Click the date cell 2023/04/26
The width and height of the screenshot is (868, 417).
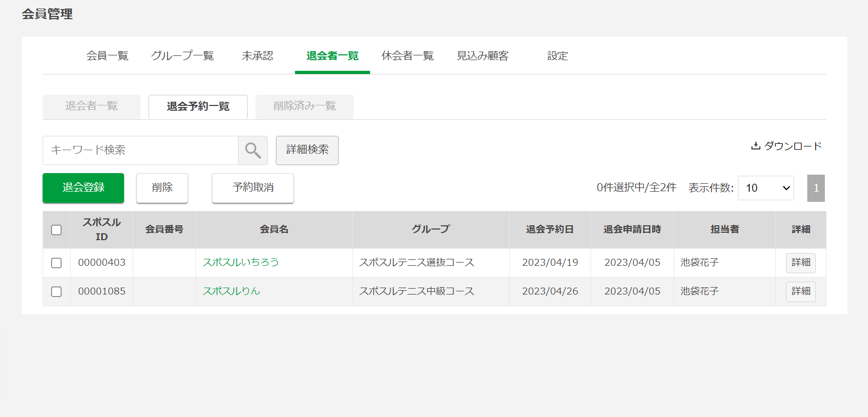(550, 291)
